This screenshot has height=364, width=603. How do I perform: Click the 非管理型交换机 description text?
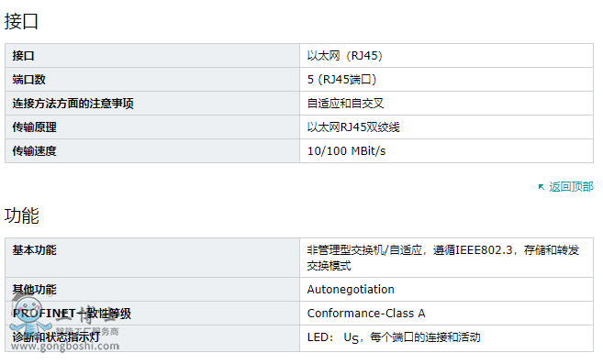[x=442, y=258]
